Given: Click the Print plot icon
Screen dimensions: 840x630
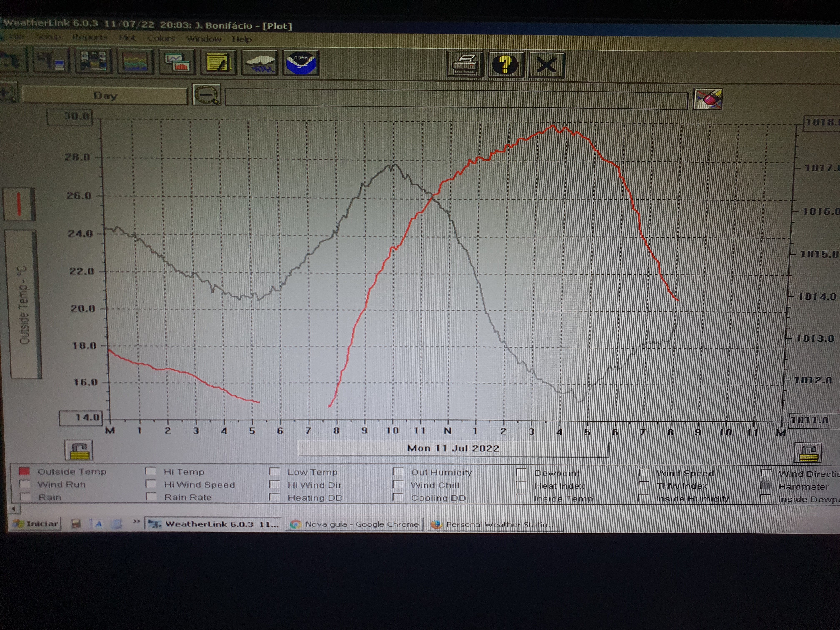Looking at the screenshot, I should tap(465, 65).
